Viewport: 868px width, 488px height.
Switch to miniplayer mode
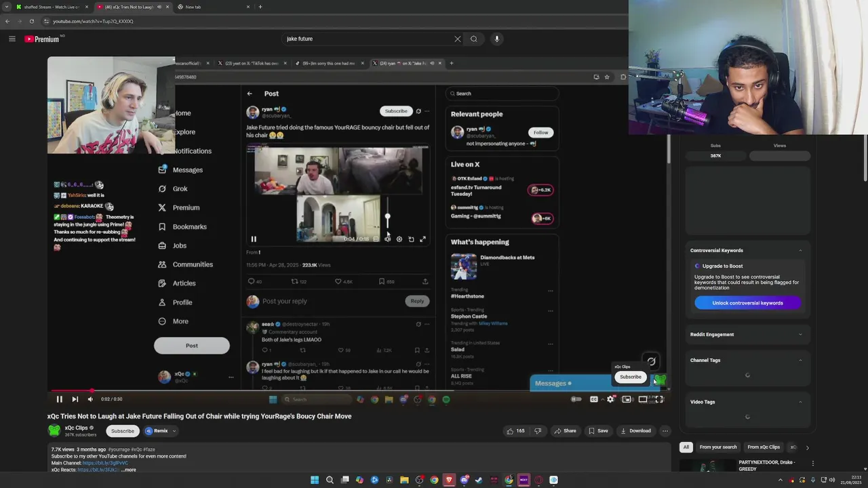point(627,399)
